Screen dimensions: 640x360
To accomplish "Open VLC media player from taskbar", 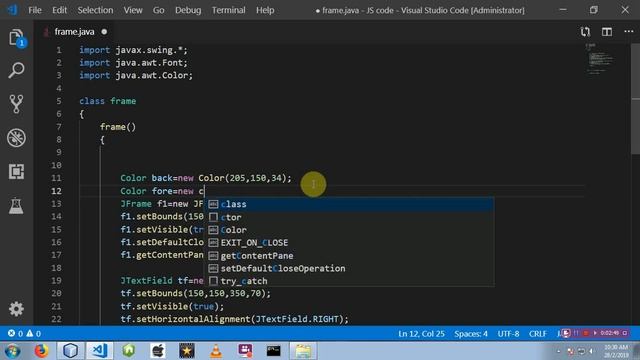I will (x=216, y=351).
